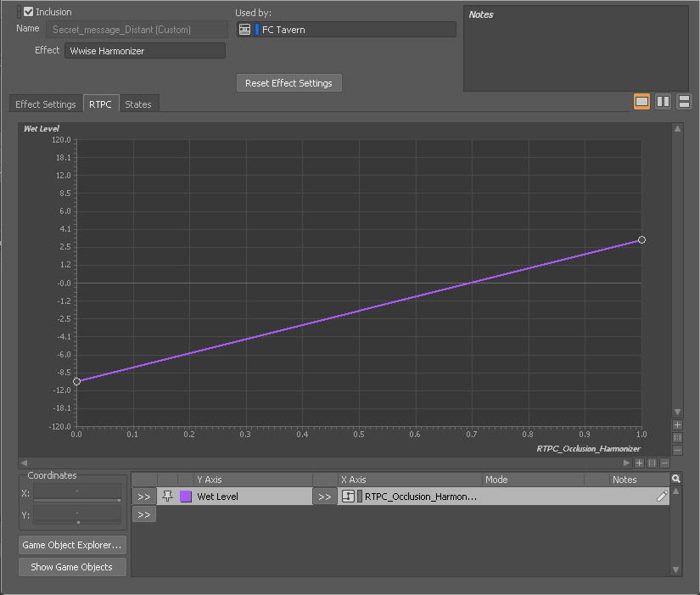Select FC Tavern in the Used by list
The image size is (700, 595).
(346, 30)
